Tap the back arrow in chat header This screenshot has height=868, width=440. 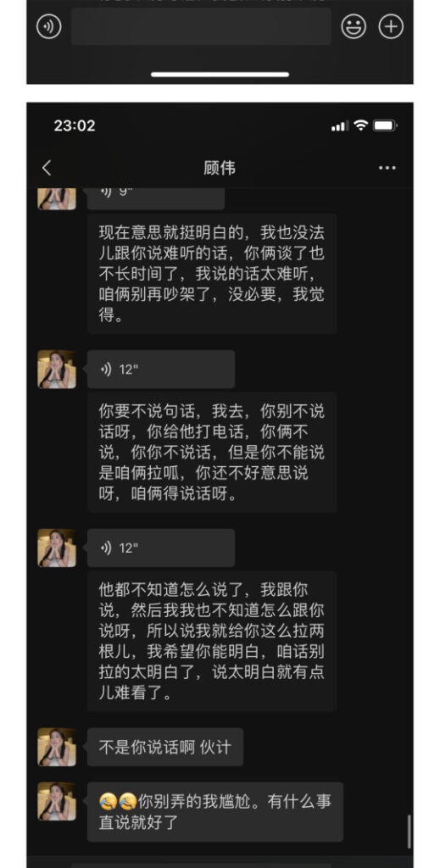point(47,169)
